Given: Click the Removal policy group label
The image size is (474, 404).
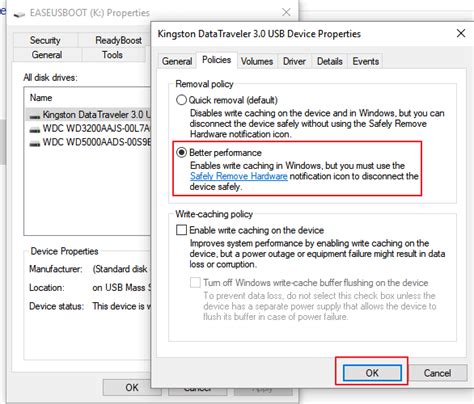Looking at the screenshot, I should point(204,84).
